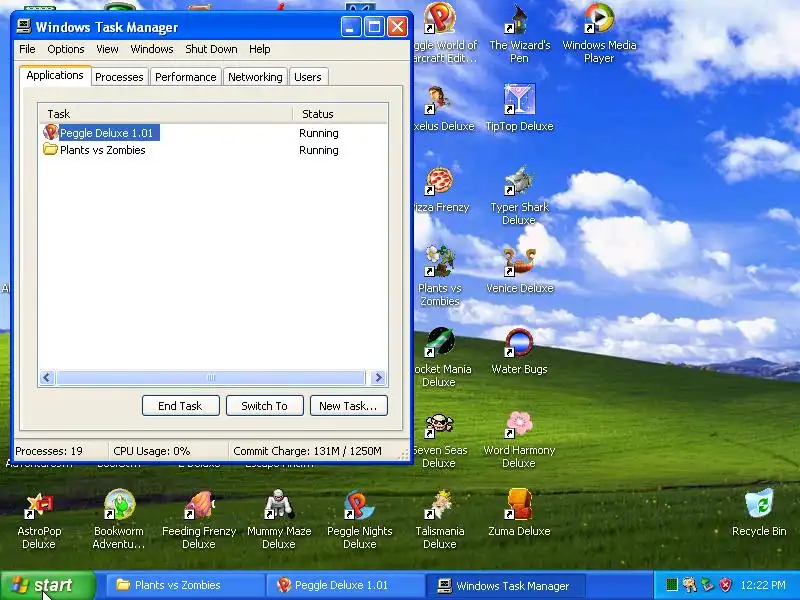Launch the Bookworm Adventures shortcut
The image size is (800, 600).
[x=119, y=520]
